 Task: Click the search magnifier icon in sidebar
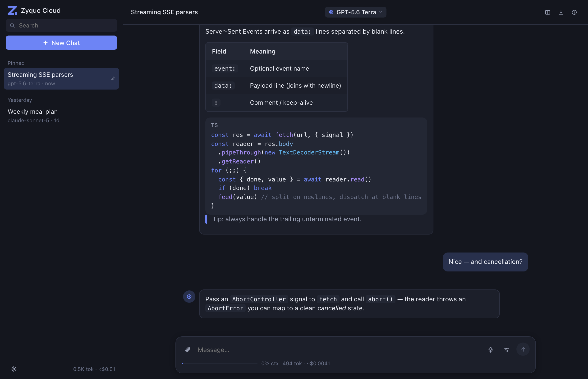[x=12, y=25]
